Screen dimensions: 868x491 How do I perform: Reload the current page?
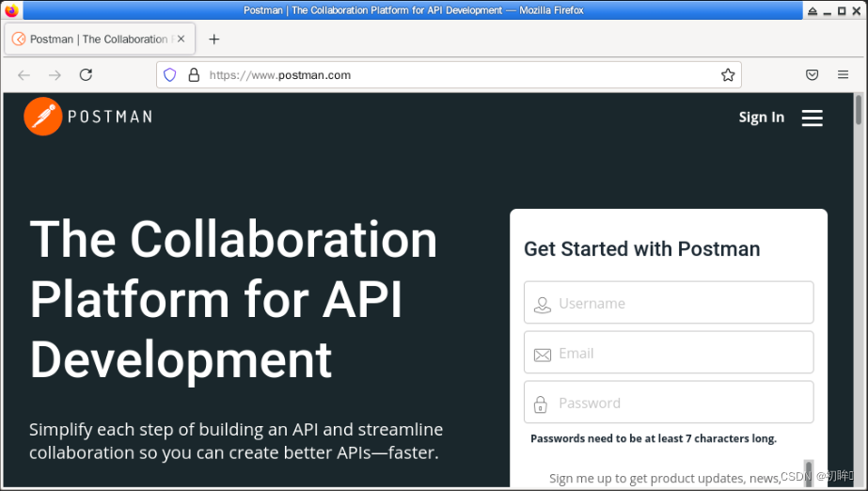(86, 74)
